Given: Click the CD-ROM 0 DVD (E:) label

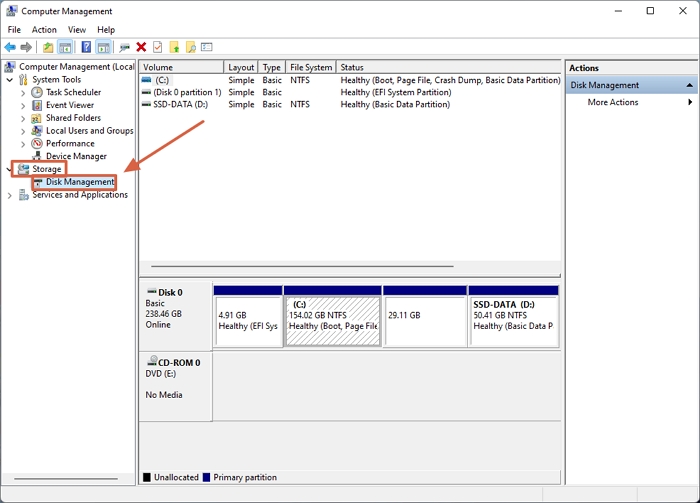Looking at the screenshot, I should point(175,387).
